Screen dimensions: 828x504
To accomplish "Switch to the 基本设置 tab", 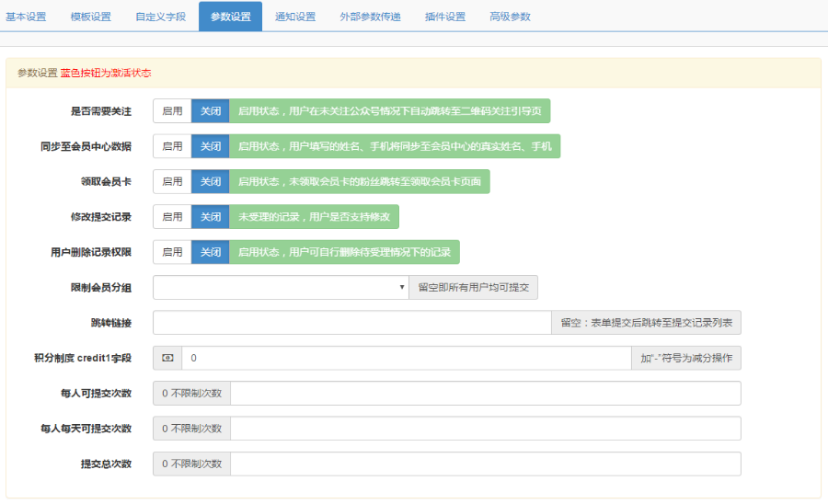I will pyautogui.click(x=27, y=17).
